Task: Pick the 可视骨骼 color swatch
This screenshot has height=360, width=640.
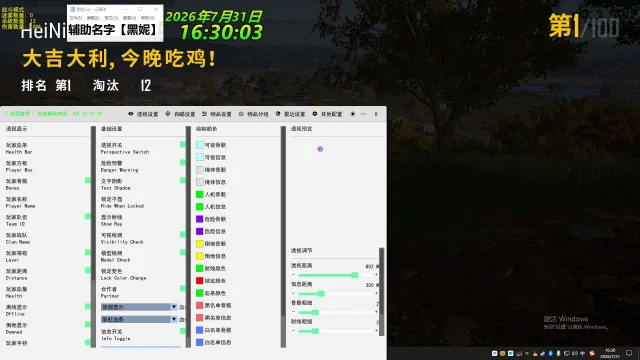Action: tap(200, 145)
